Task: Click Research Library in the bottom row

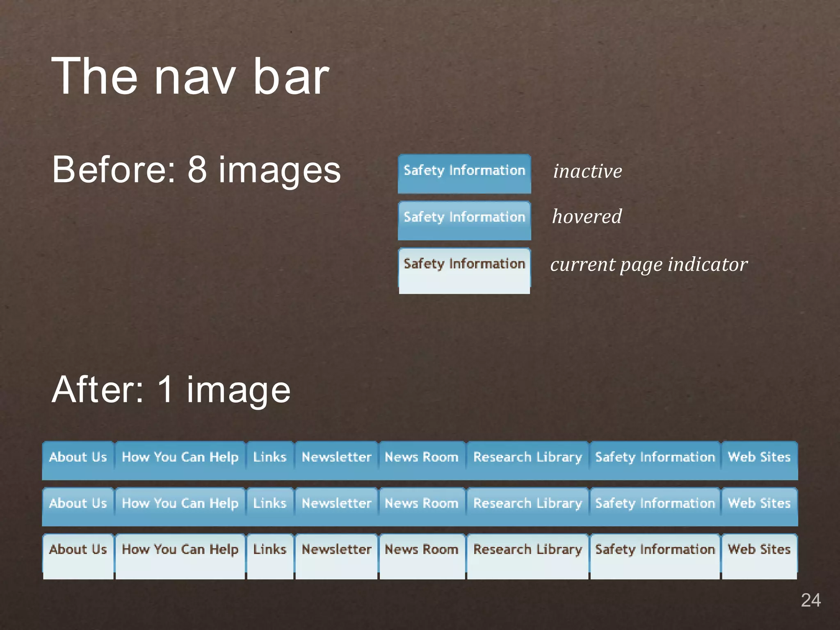Action: 528,556
